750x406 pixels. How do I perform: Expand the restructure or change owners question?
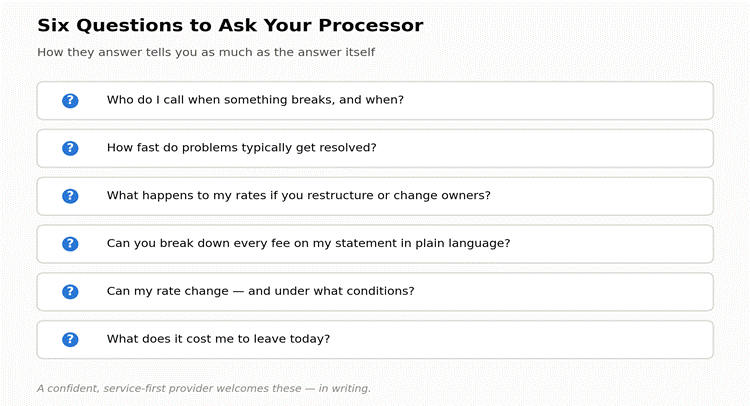click(x=375, y=196)
